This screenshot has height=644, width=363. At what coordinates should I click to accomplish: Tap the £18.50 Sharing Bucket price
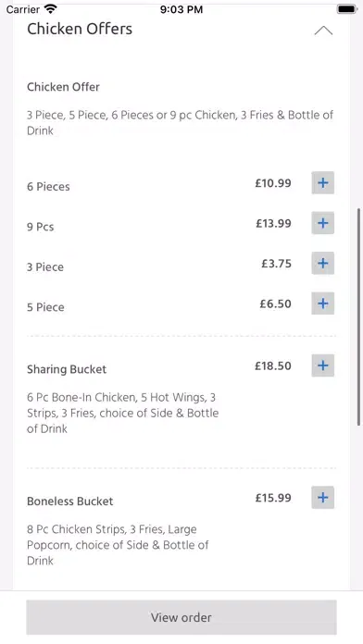coord(273,365)
